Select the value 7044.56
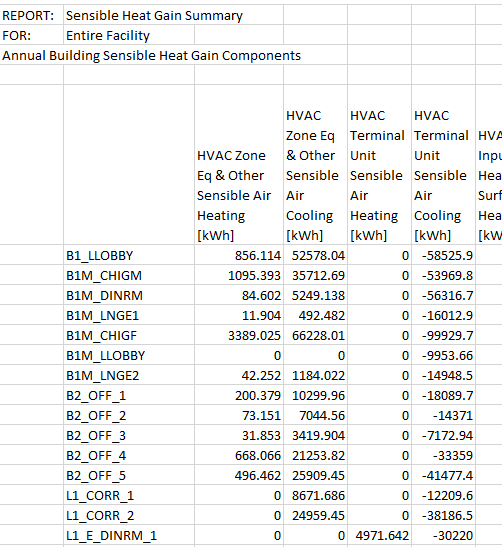The width and height of the screenshot is (502, 547). click(315, 415)
